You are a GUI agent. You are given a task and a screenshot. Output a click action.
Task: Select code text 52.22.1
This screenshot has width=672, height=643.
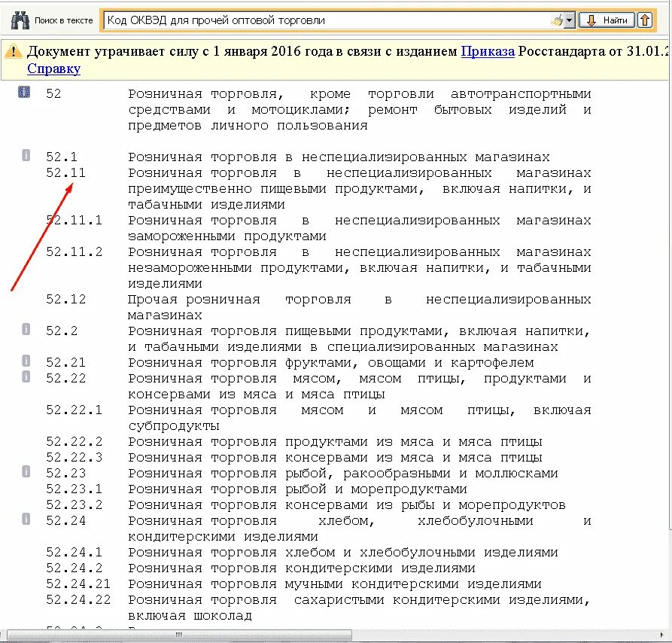click(74, 410)
